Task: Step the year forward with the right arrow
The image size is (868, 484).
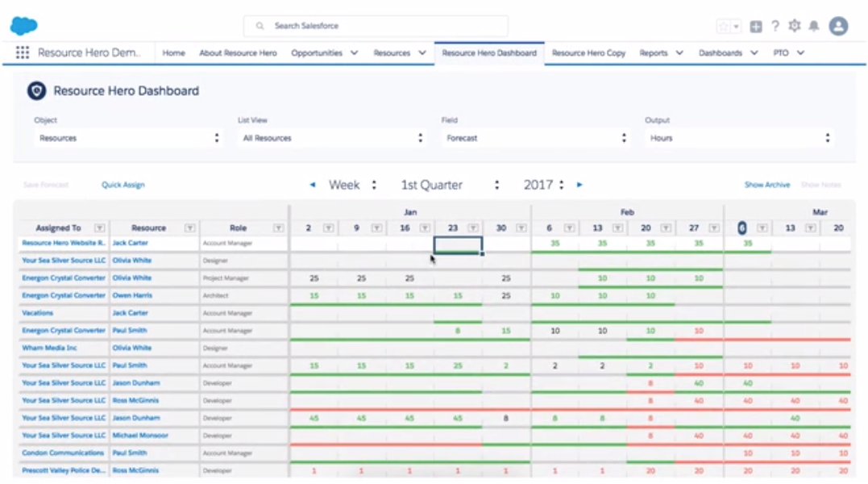Action: [x=579, y=185]
